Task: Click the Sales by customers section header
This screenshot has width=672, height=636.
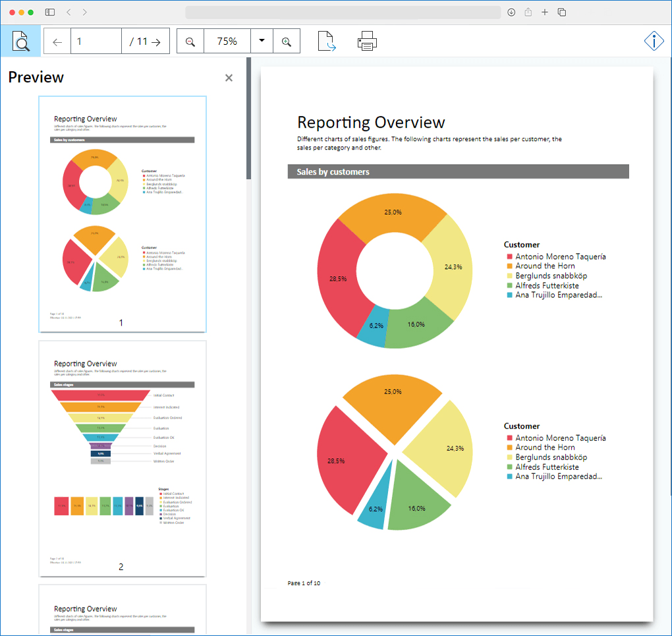Action: tap(458, 171)
